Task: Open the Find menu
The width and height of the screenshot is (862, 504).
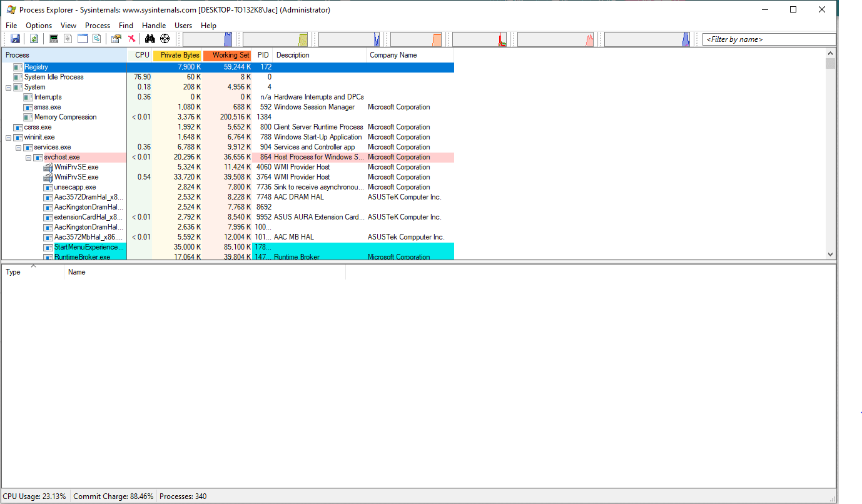Action: coord(126,26)
